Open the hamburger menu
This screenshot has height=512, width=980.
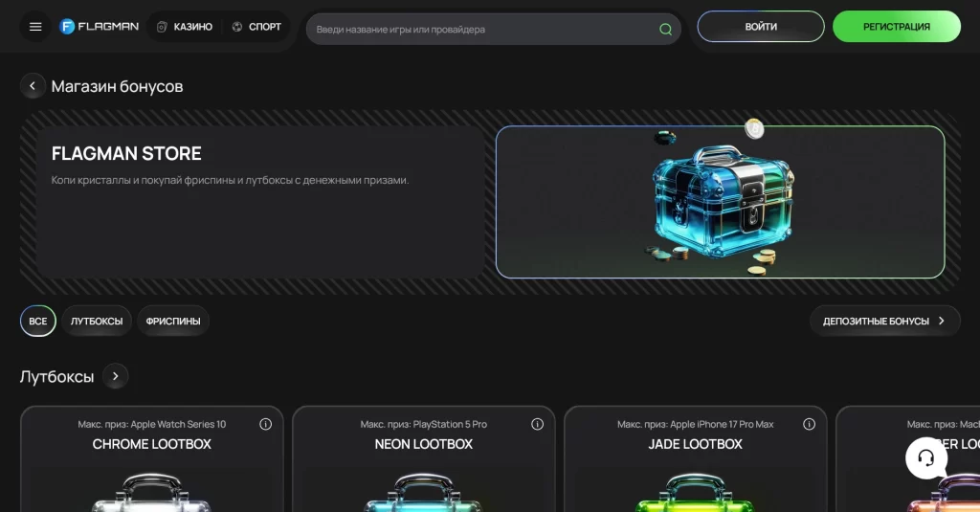pyautogui.click(x=35, y=27)
